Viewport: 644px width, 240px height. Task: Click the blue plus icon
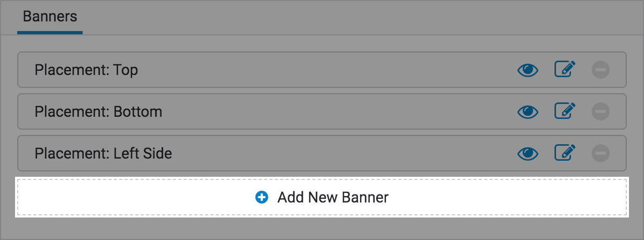pyautogui.click(x=261, y=198)
